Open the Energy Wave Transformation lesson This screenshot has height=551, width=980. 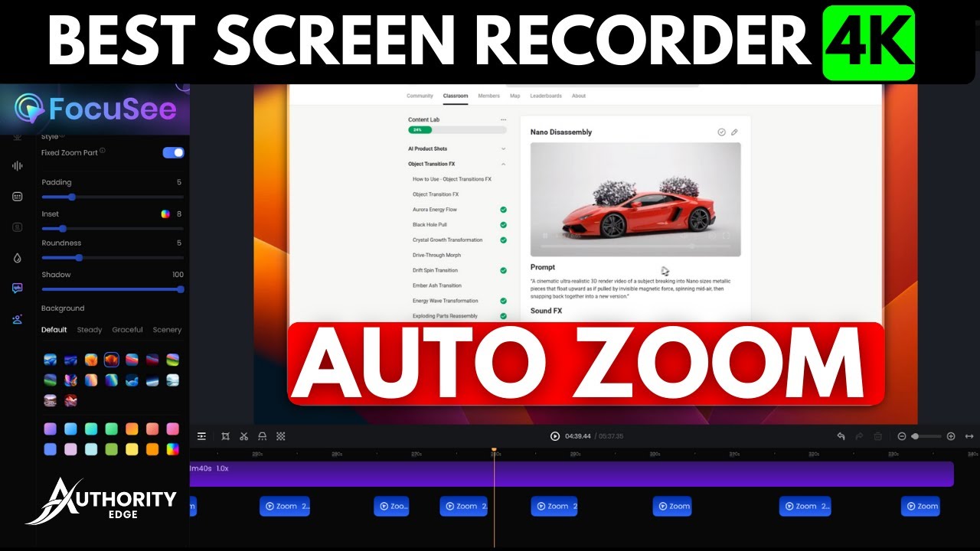coord(445,301)
